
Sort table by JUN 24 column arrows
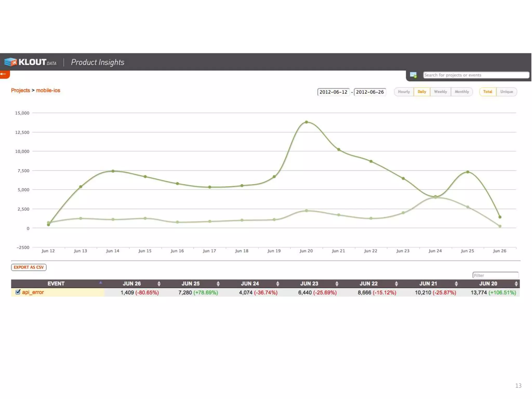pyautogui.click(x=278, y=284)
